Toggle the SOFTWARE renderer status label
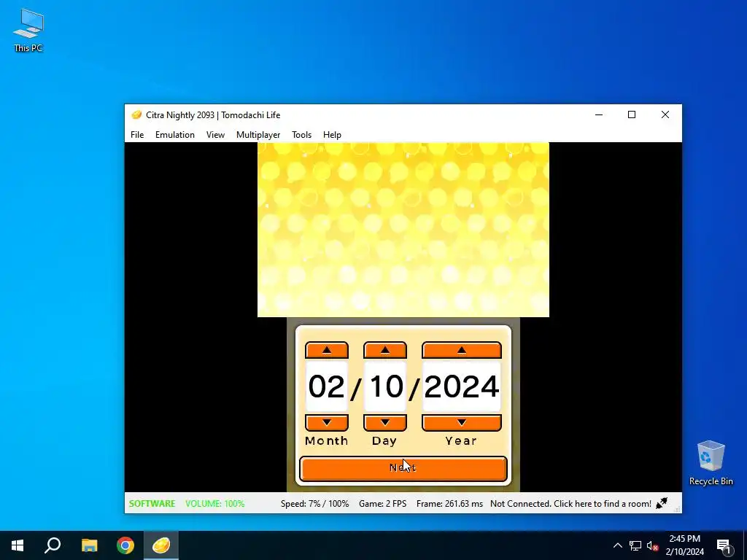 (x=152, y=503)
